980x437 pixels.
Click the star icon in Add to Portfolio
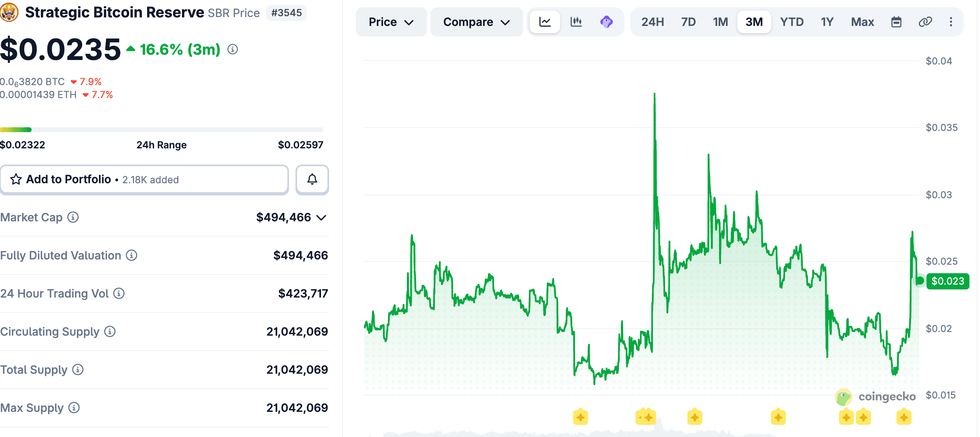16,179
